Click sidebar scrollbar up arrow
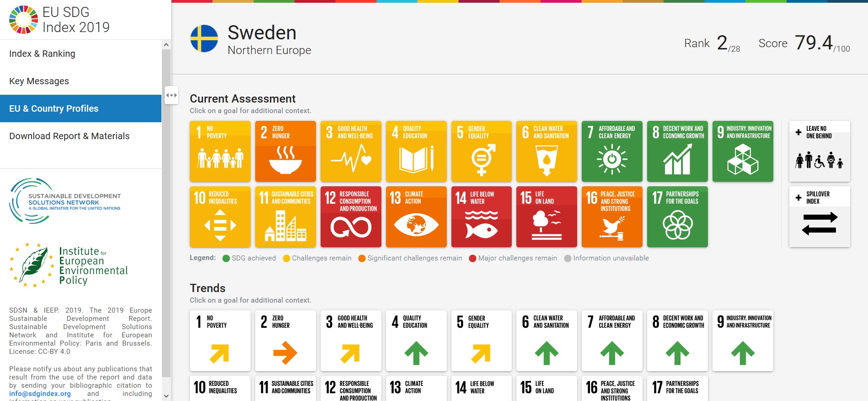Viewport: 868px width, 401px height. [166, 45]
